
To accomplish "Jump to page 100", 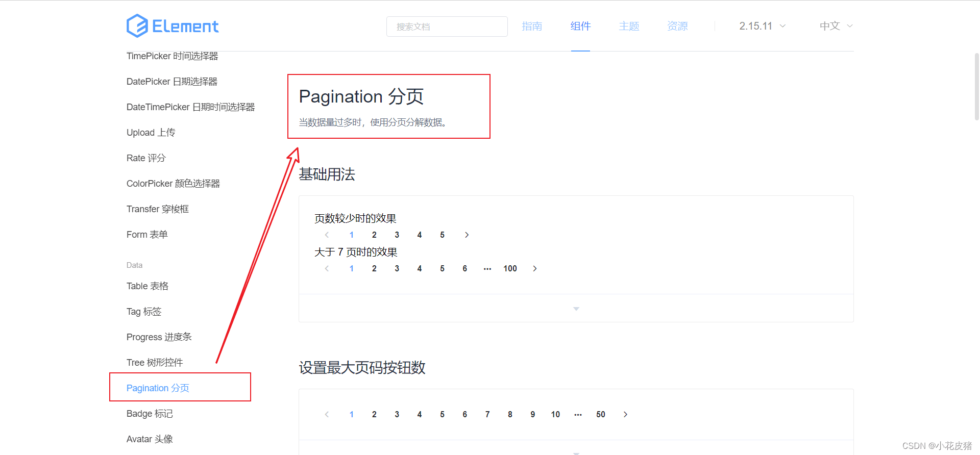I will (x=510, y=268).
